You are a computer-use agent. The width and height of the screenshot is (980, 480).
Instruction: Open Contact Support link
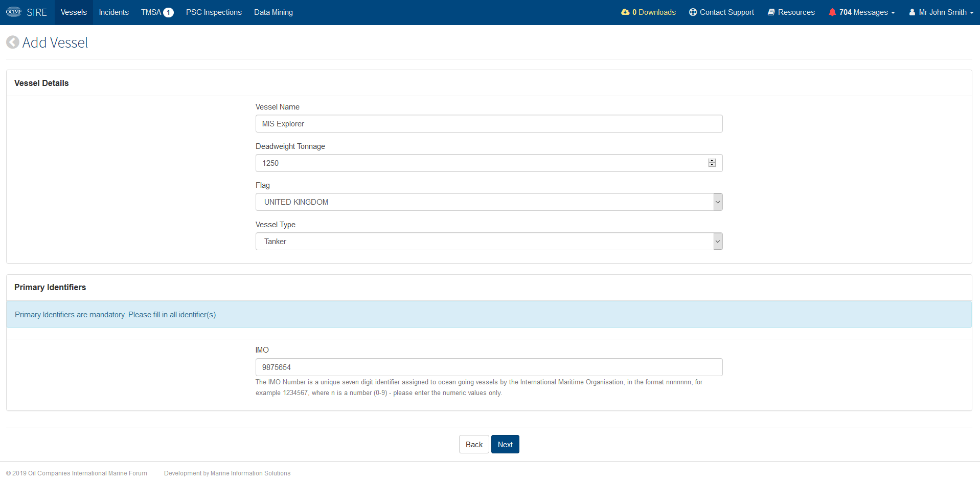click(721, 12)
